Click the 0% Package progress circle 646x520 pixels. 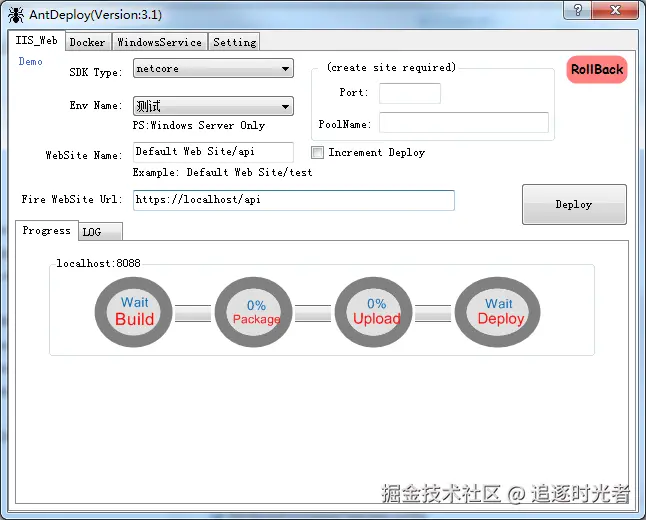pos(254,312)
